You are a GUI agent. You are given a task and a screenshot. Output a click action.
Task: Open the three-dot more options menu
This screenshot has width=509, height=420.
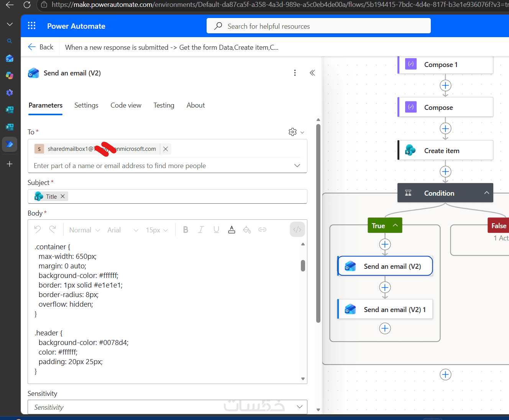point(295,73)
